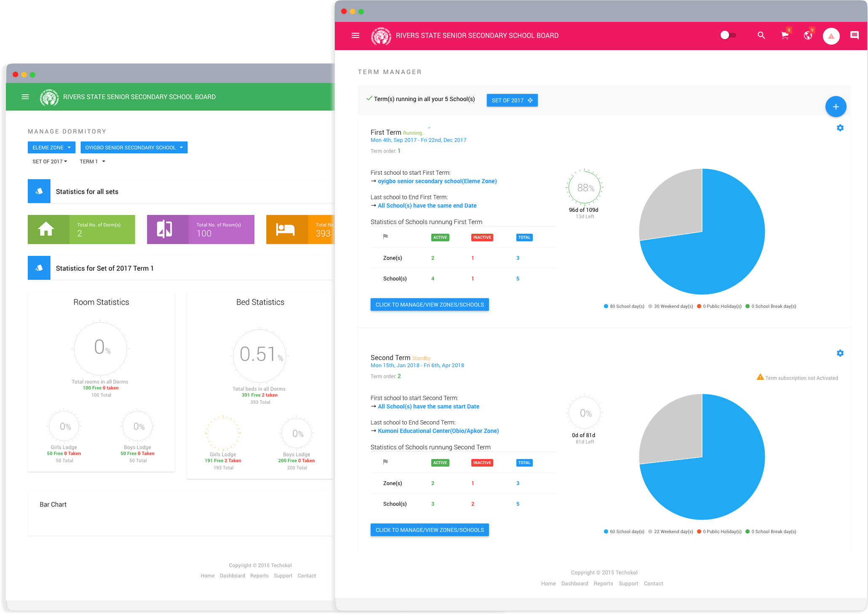
Task: Click Girls Lodge bed dial with 191 Free
Action: point(222,432)
